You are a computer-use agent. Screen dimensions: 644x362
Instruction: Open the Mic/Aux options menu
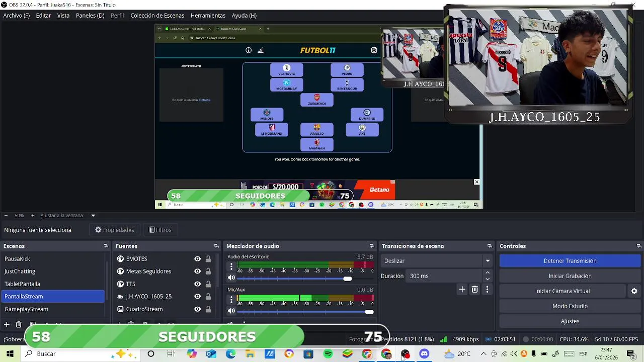pos(231,300)
